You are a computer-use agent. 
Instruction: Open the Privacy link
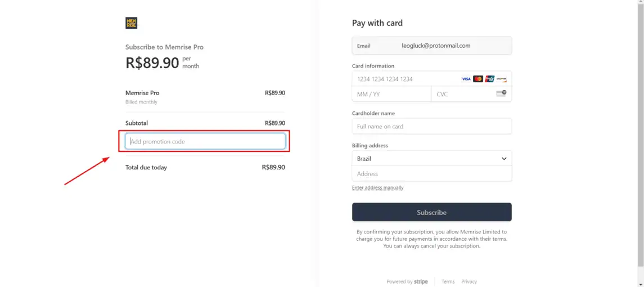point(469,282)
